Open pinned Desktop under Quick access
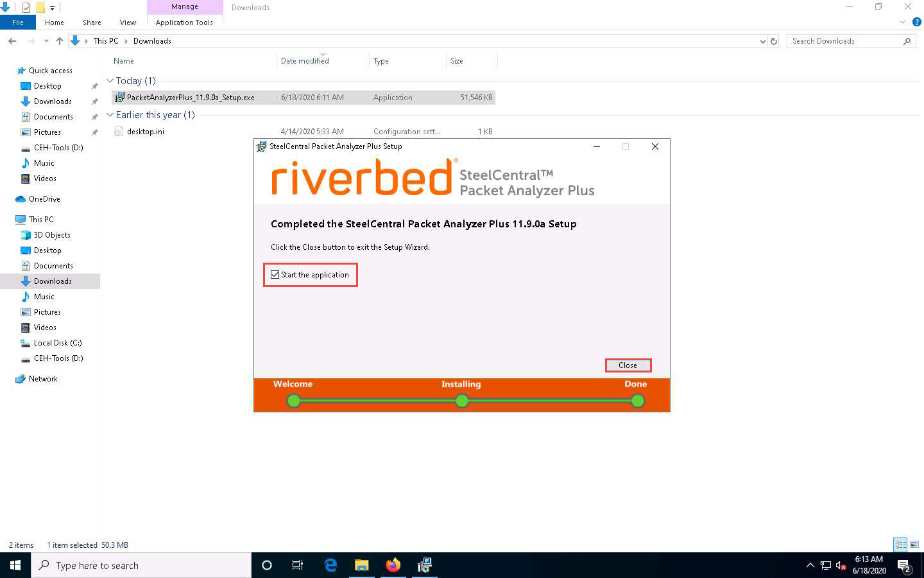This screenshot has width=924, height=578. (47, 86)
